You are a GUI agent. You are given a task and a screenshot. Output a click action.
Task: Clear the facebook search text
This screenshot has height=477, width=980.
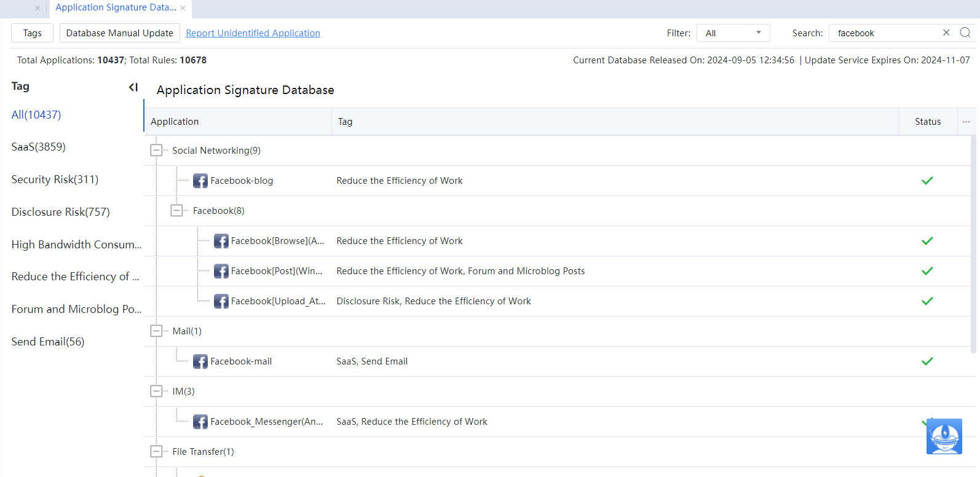[946, 33]
